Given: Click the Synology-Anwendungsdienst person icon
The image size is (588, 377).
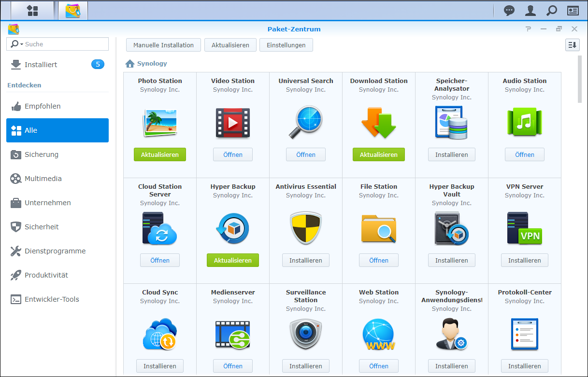Looking at the screenshot, I should (x=452, y=334).
